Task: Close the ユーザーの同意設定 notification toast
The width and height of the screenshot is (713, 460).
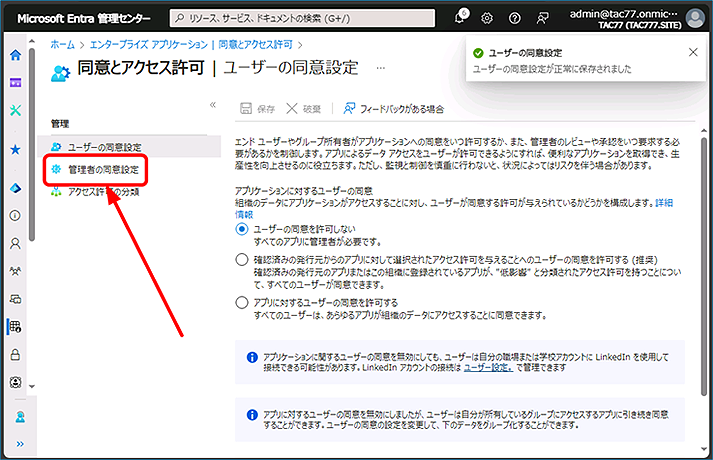Action: (x=693, y=52)
